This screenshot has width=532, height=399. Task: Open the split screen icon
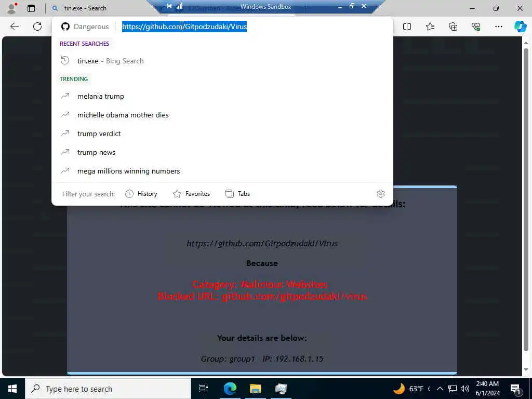point(407,26)
